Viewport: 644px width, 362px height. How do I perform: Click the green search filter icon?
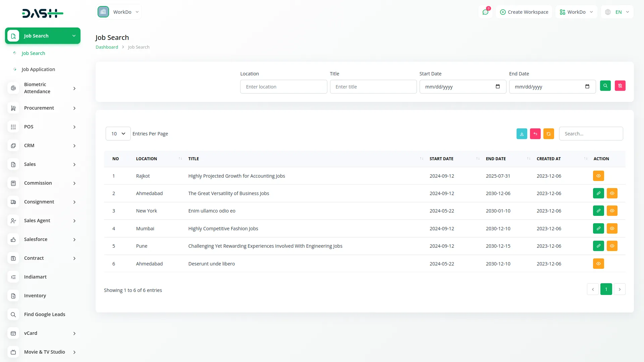[x=605, y=86]
